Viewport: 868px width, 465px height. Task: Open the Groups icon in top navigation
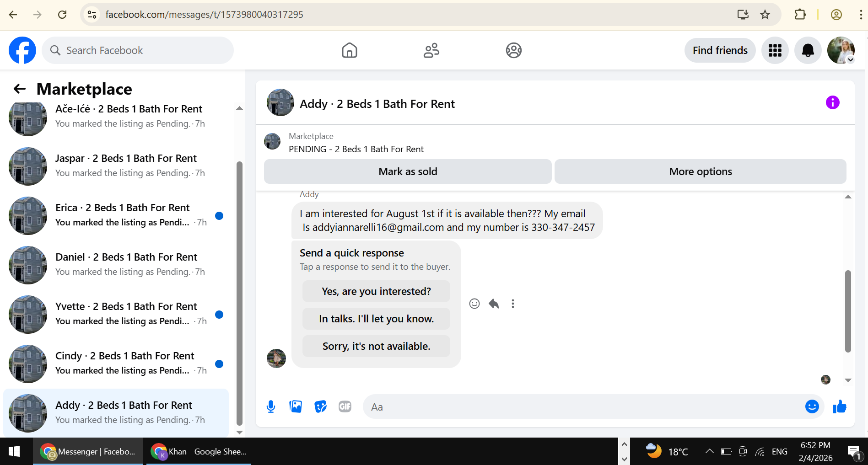coord(514,50)
